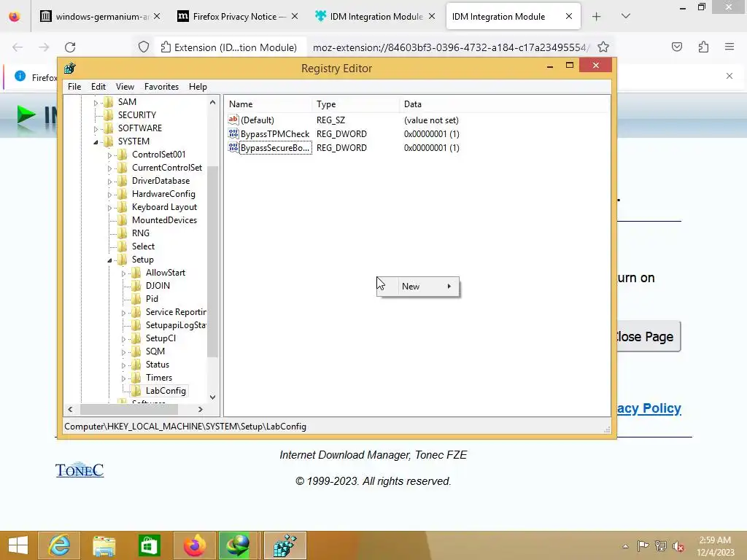
Task: Open a new Firefox tab
Action: pyautogui.click(x=597, y=17)
